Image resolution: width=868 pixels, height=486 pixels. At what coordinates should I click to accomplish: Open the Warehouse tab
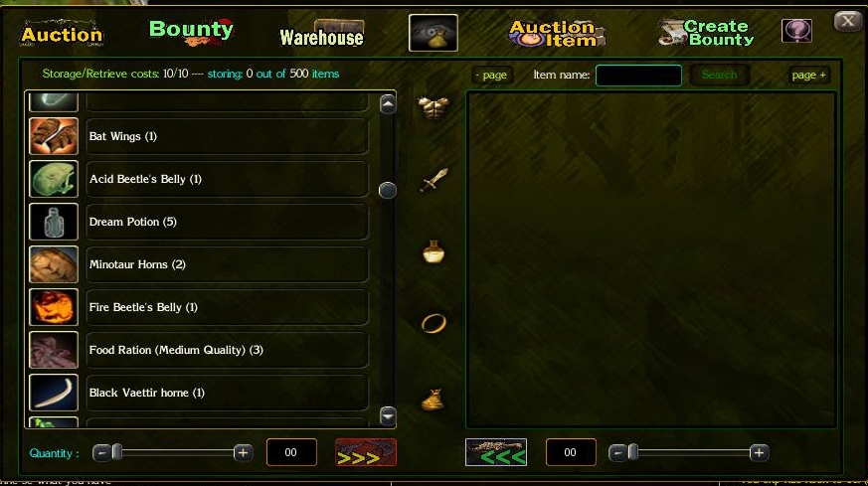(x=322, y=35)
